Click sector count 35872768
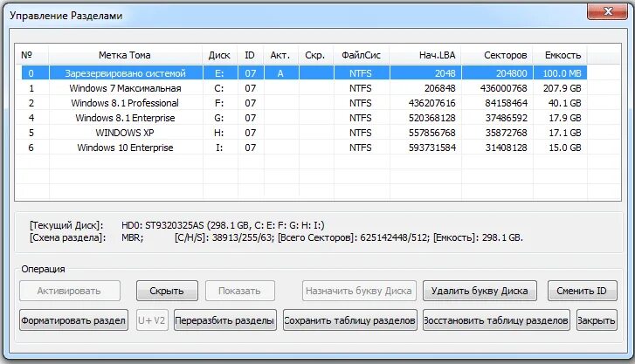The image size is (635, 364). [x=507, y=133]
